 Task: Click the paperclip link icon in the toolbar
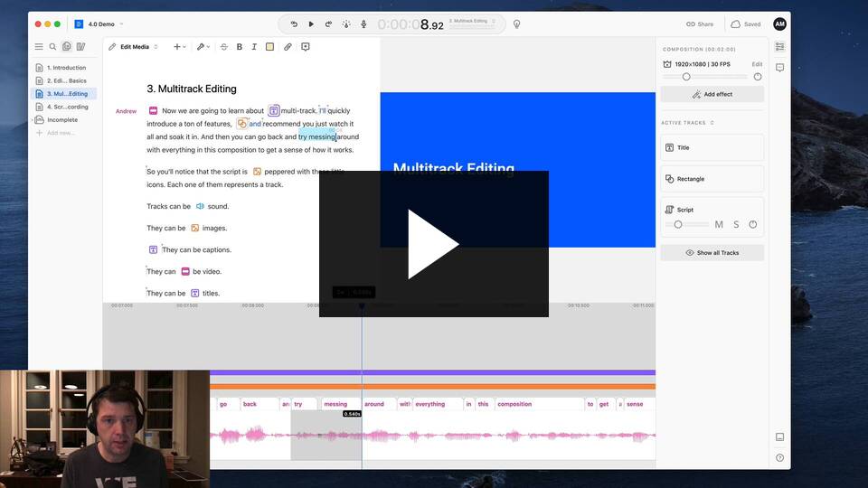pyautogui.click(x=288, y=47)
